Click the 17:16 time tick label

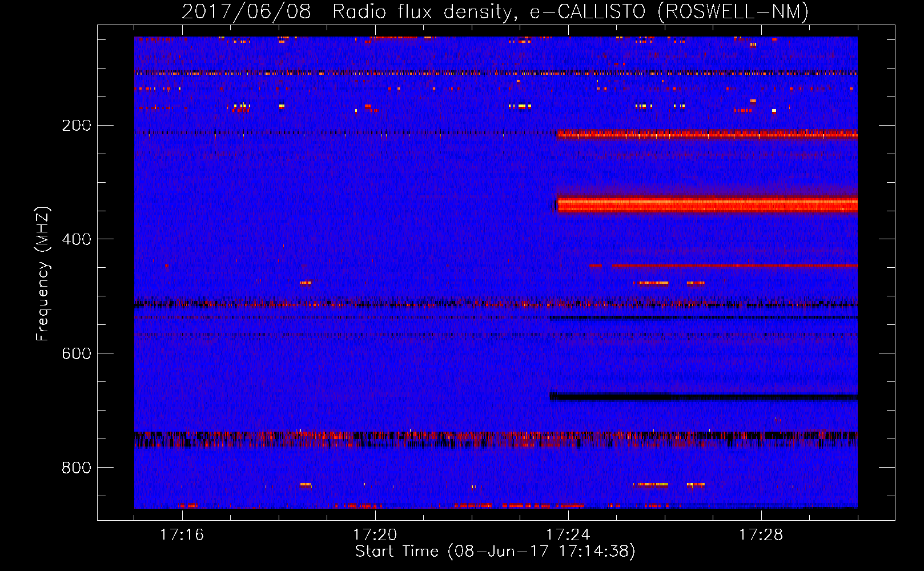182,535
